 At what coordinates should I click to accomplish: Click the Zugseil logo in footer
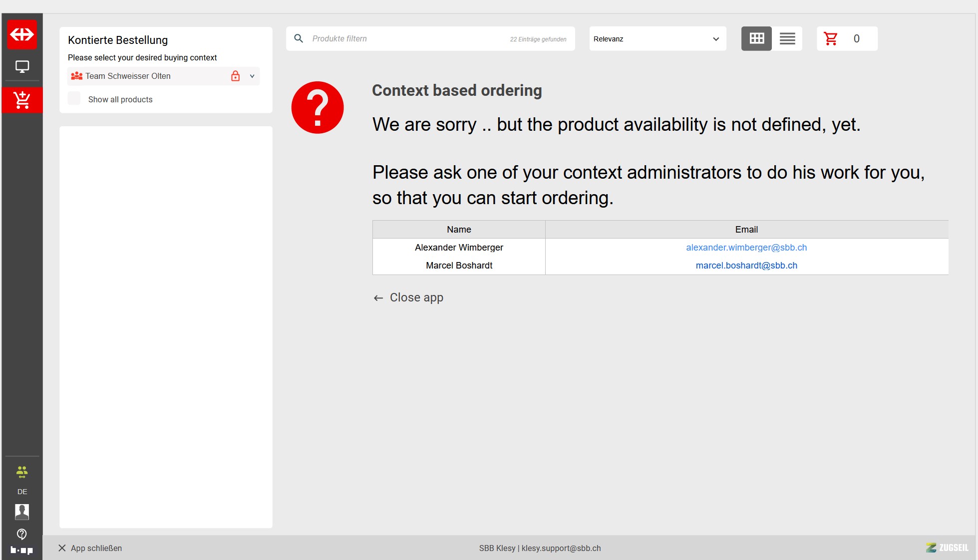tap(947, 548)
